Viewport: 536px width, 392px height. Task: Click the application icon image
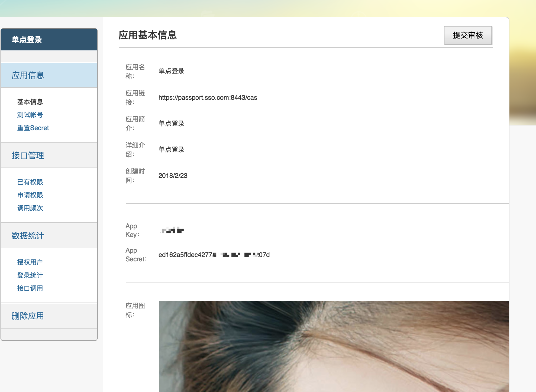333,346
